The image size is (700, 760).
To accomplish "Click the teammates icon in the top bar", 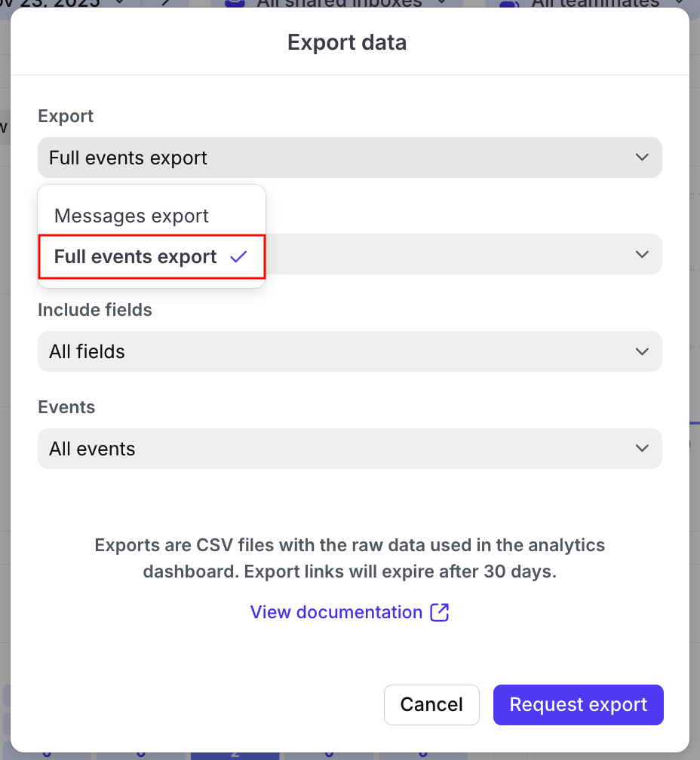I will tap(511, 4).
